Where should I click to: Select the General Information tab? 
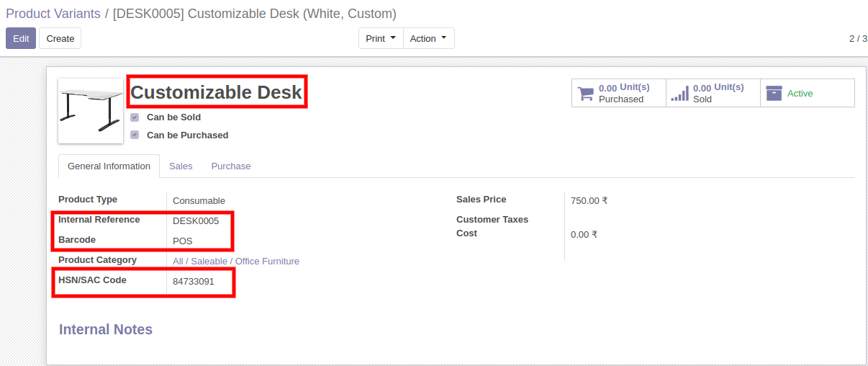coord(109,166)
